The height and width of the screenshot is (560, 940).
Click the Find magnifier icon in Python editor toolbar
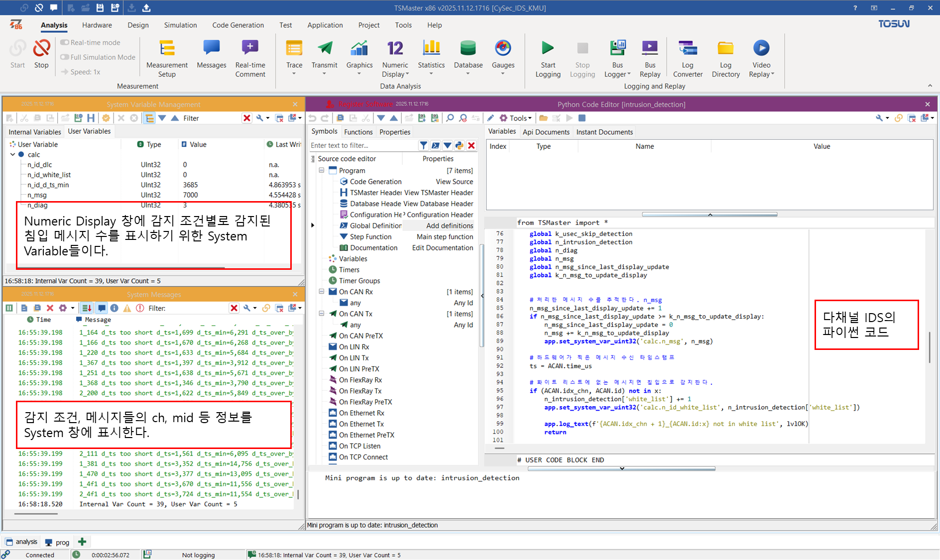click(x=450, y=118)
